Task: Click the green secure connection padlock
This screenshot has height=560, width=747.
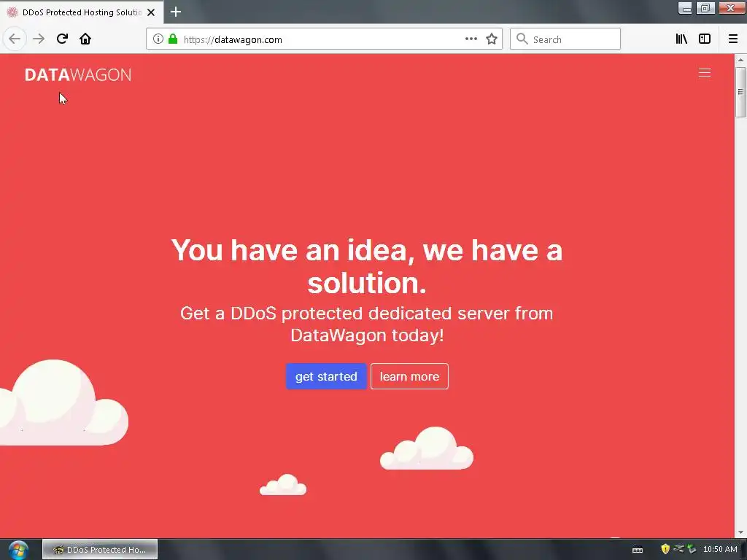Action: 173,39
